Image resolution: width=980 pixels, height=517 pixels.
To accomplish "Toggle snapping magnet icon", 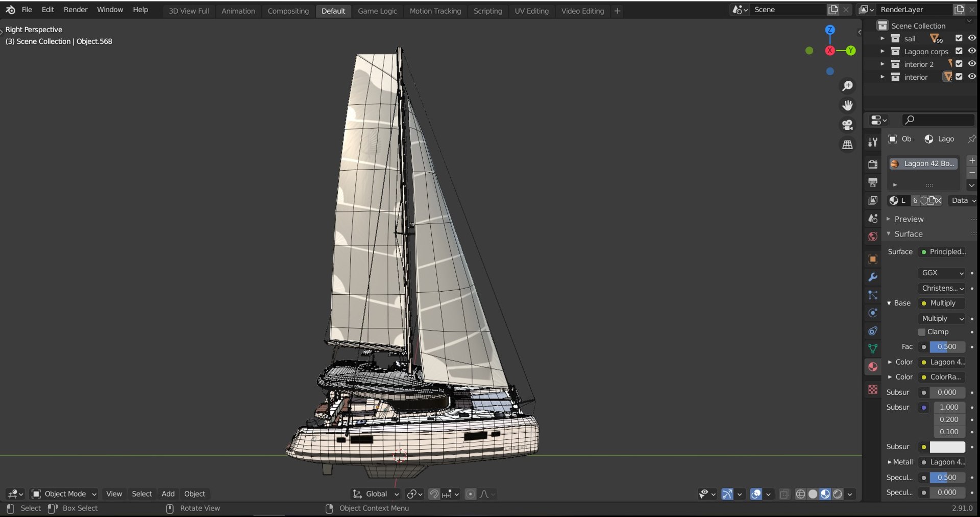I will 434,494.
